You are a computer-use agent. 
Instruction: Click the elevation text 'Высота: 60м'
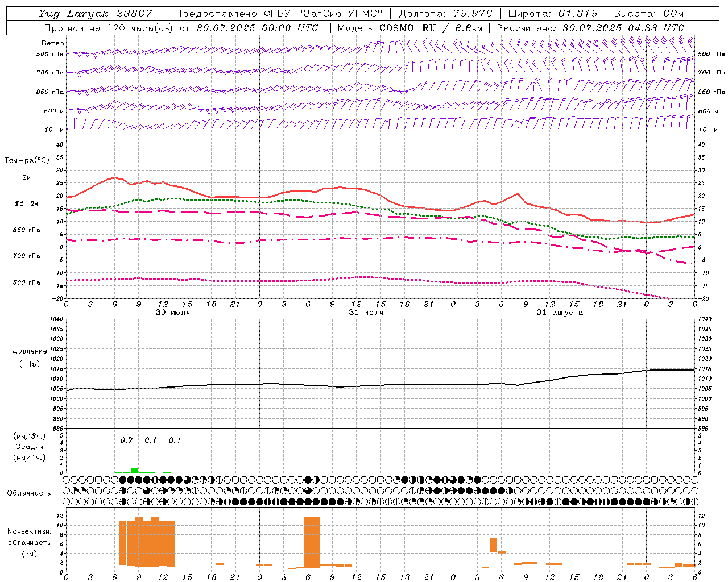coord(649,14)
